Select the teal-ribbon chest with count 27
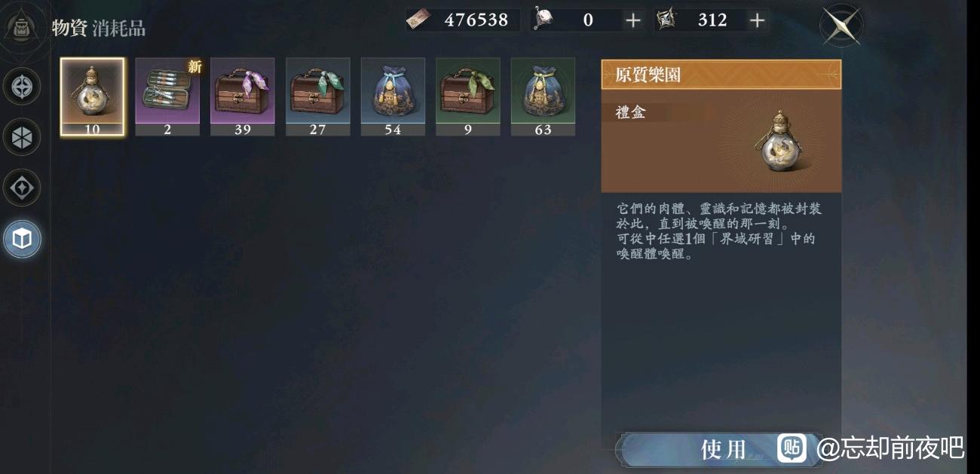This screenshot has height=474, width=980. click(317, 96)
